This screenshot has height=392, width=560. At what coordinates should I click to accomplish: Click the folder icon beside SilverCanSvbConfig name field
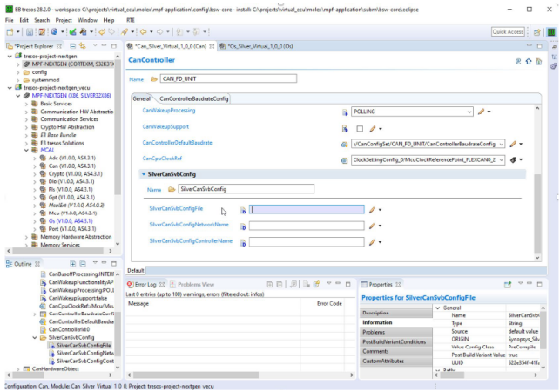(x=172, y=189)
